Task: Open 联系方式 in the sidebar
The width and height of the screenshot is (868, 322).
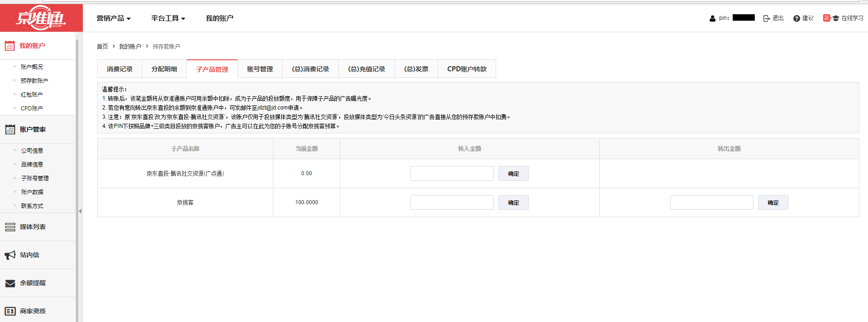Action: click(32, 206)
